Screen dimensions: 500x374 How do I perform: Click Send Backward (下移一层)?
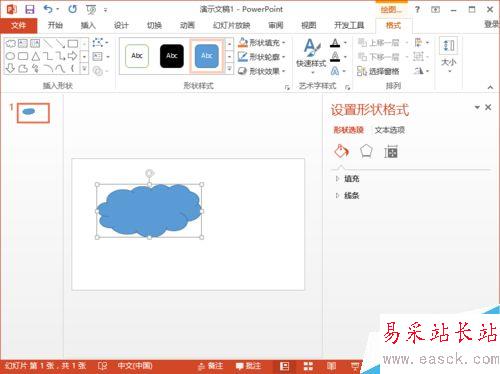[x=379, y=57]
